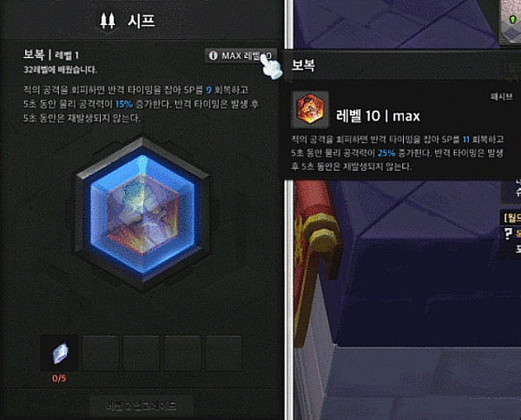The width and height of the screenshot is (521, 420).
Task: Click the minimap thumbnail in the corner
Action: point(511,21)
